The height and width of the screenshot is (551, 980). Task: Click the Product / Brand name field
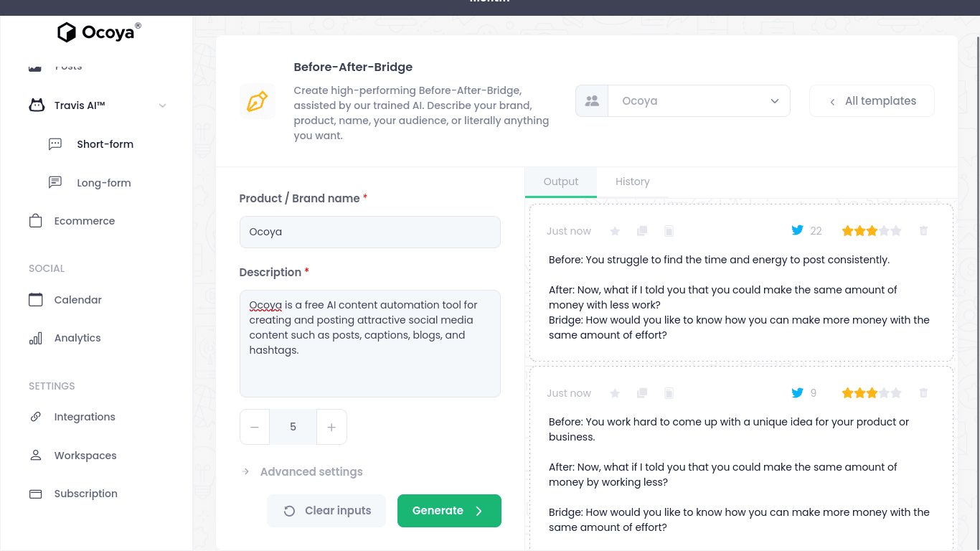[x=370, y=232]
